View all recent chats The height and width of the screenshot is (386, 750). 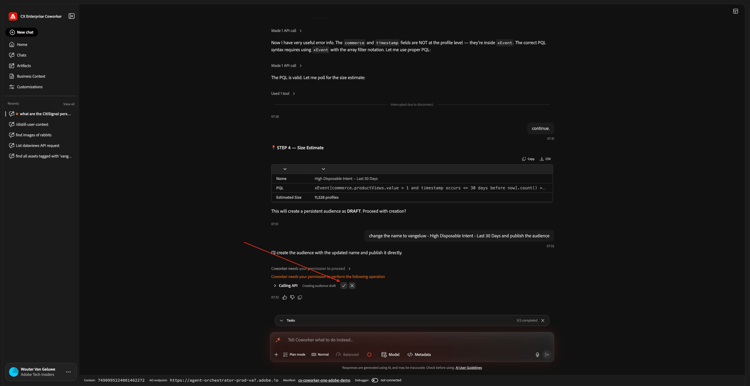click(69, 104)
